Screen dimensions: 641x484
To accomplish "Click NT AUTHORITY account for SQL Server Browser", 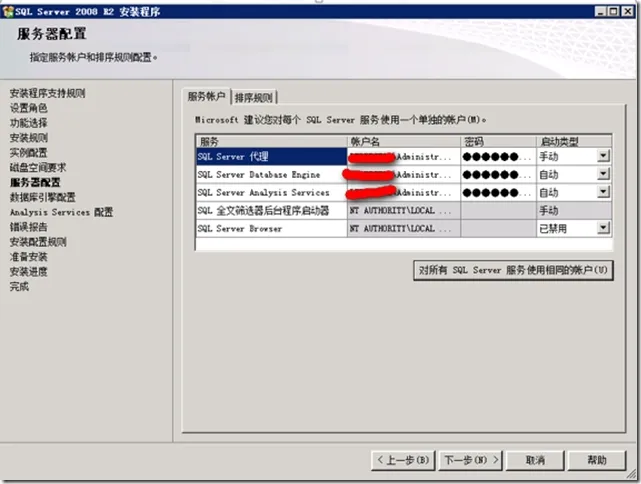I will pos(404,229).
